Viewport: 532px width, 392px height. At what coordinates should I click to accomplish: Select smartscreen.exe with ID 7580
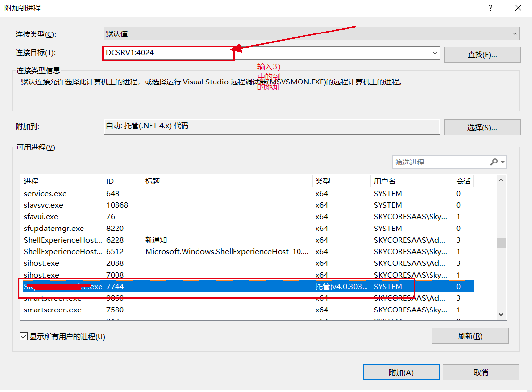[247, 310]
